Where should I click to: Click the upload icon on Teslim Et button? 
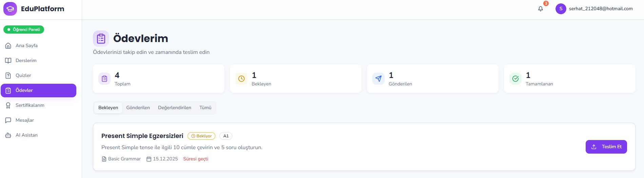[x=594, y=147]
